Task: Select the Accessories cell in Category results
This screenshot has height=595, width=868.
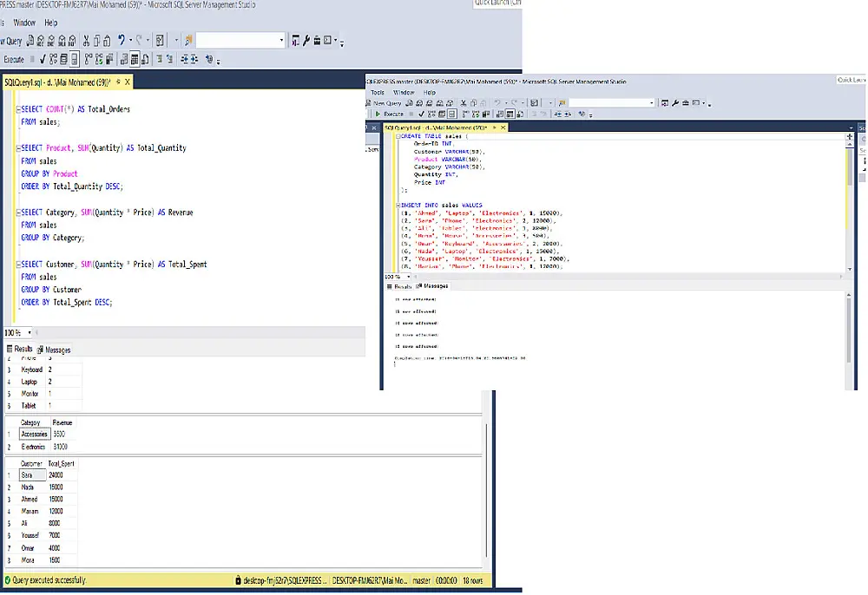Action: click(35, 434)
